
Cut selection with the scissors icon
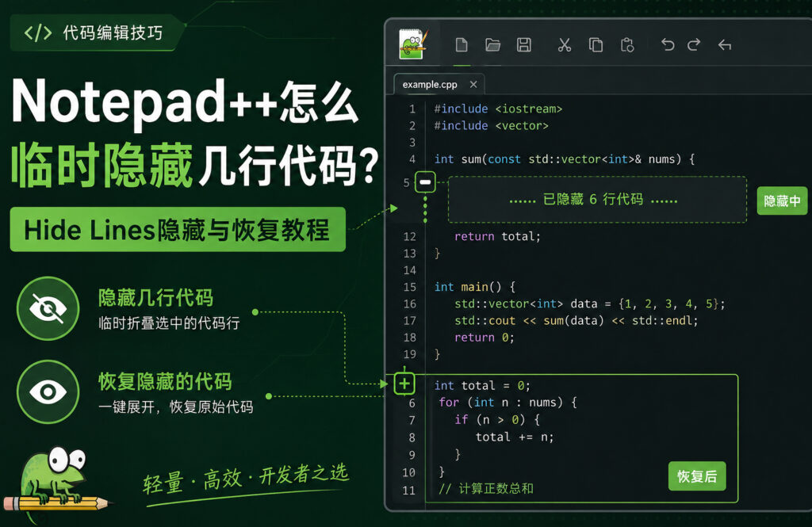coord(565,45)
